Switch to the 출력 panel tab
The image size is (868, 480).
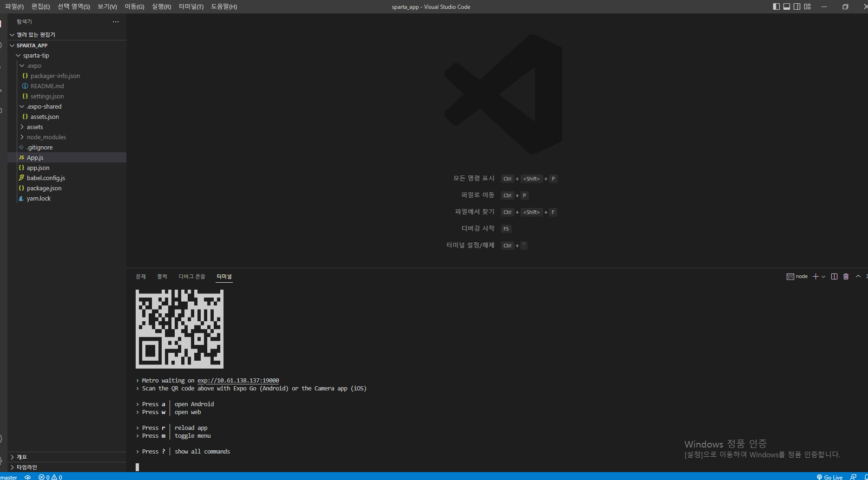pyautogui.click(x=162, y=277)
